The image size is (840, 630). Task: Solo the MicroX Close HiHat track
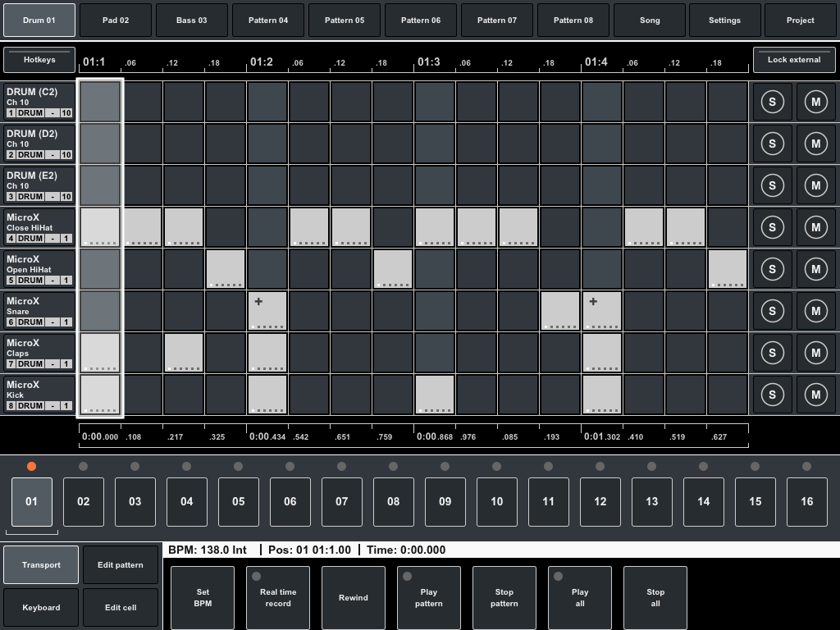(x=772, y=227)
